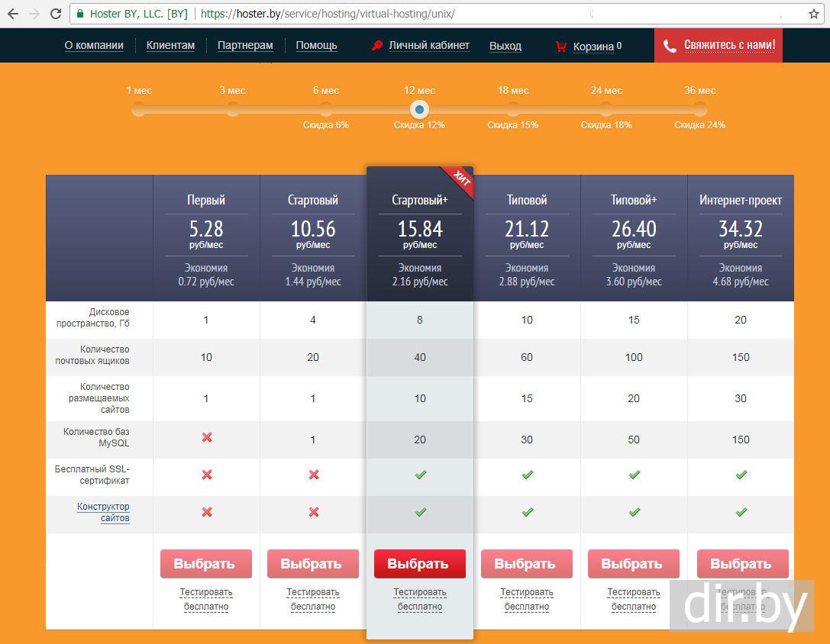Set the period to 24 мес
830x644 pixels.
[606, 109]
